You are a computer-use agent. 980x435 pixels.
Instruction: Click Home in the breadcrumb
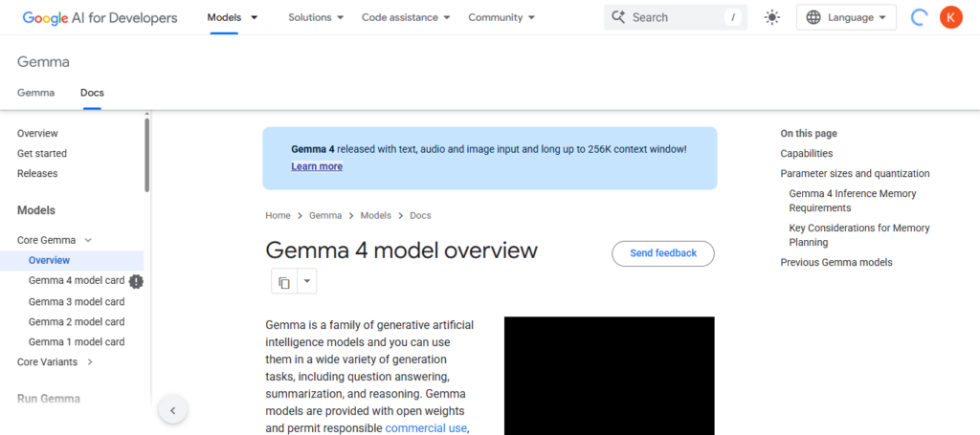(x=278, y=215)
